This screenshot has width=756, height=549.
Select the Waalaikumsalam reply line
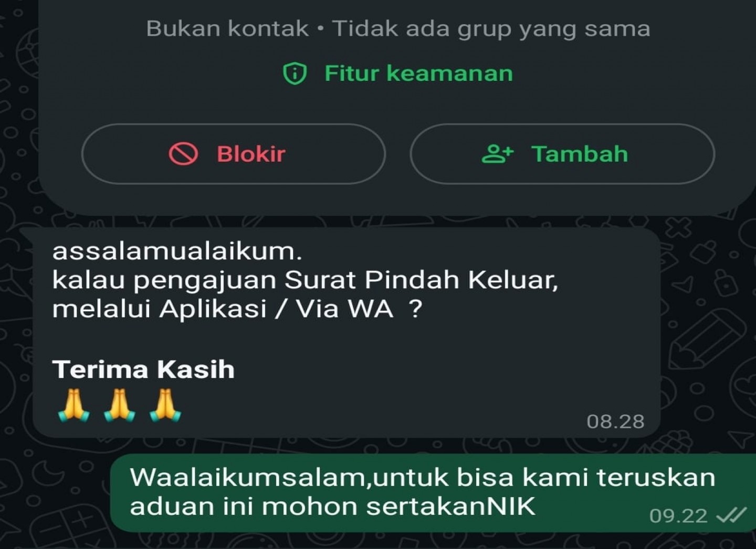[x=423, y=478]
